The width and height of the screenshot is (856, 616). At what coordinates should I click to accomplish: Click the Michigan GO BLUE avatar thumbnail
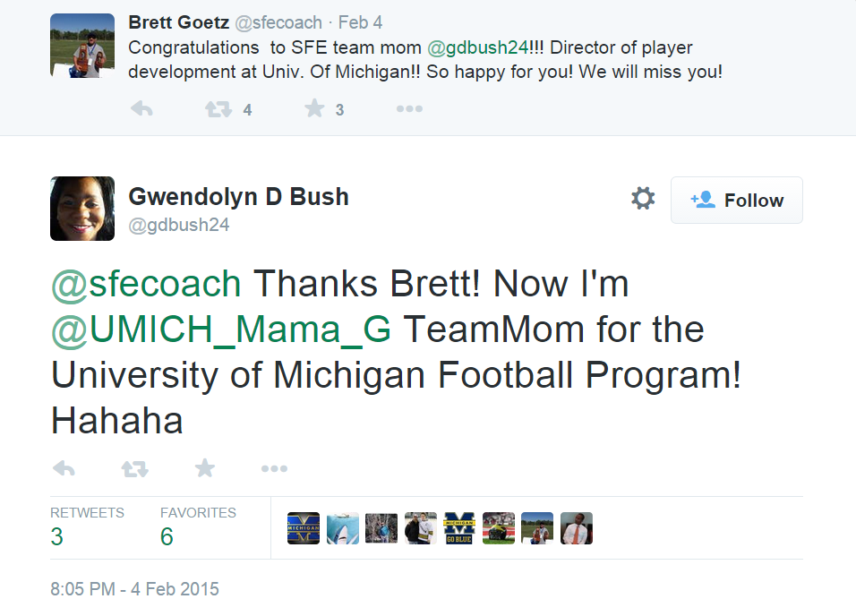(x=458, y=528)
